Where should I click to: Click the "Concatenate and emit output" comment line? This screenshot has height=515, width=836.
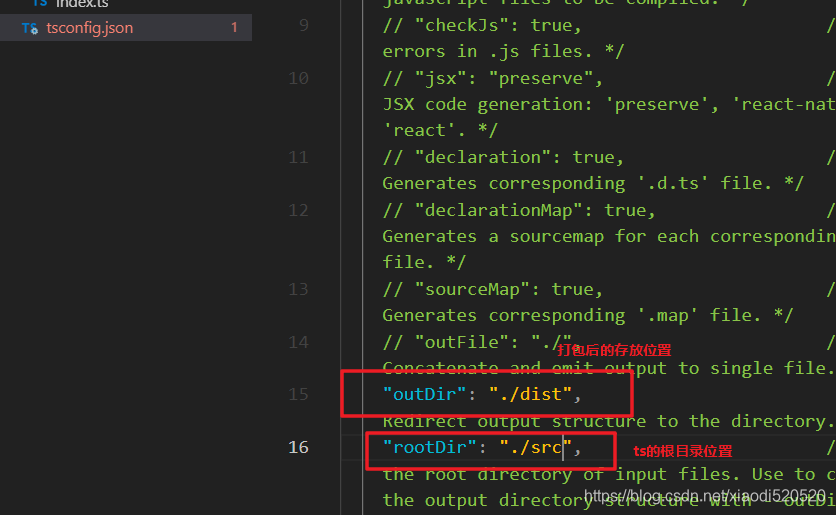(609, 368)
